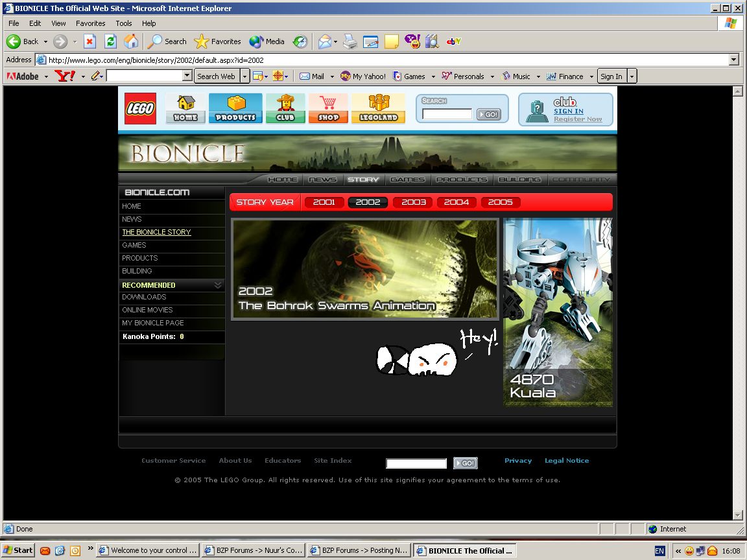Open the View menu
747x560 pixels.
[58, 23]
